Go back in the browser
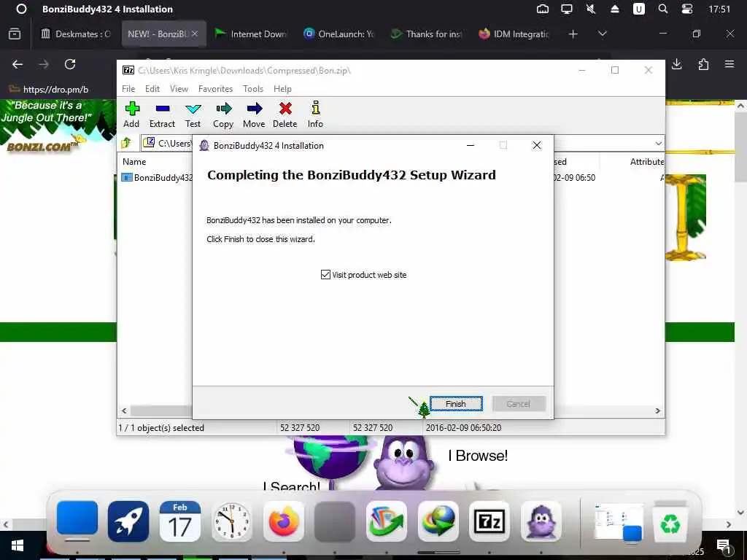This screenshot has width=747, height=560. point(18,64)
